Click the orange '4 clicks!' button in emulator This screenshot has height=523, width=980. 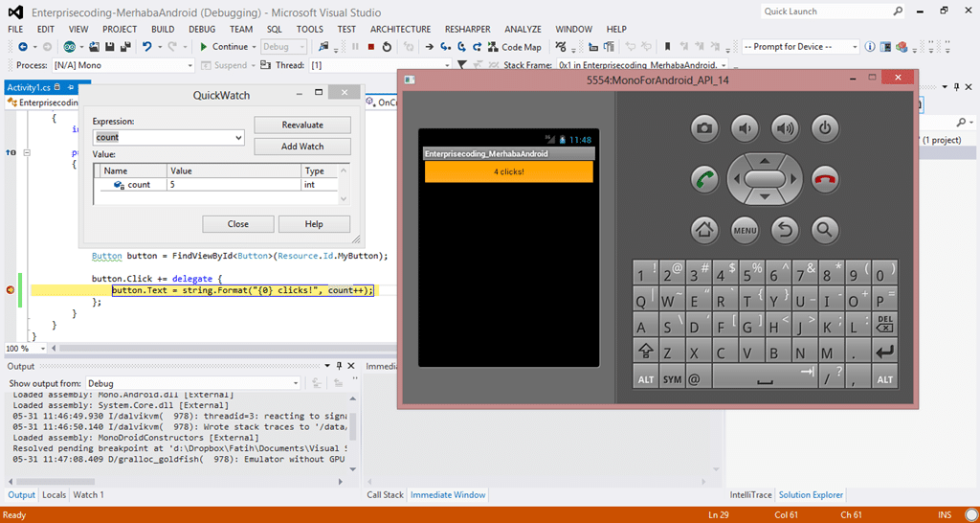[x=509, y=171]
